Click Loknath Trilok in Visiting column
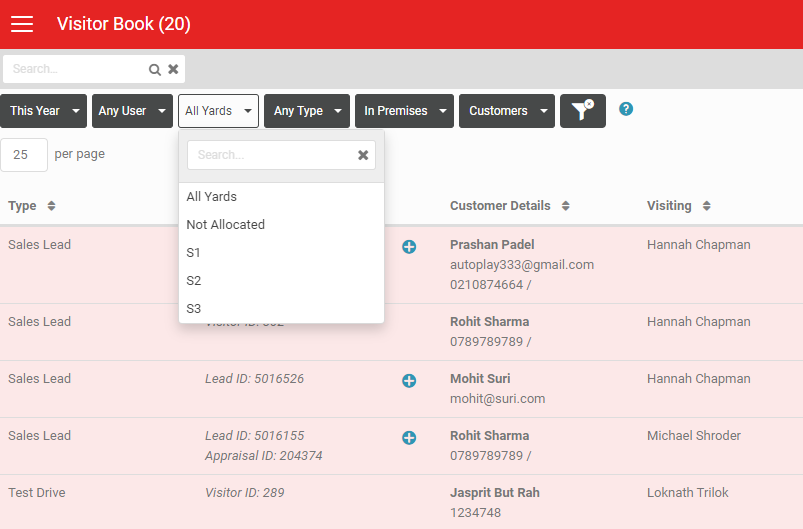 click(x=687, y=493)
